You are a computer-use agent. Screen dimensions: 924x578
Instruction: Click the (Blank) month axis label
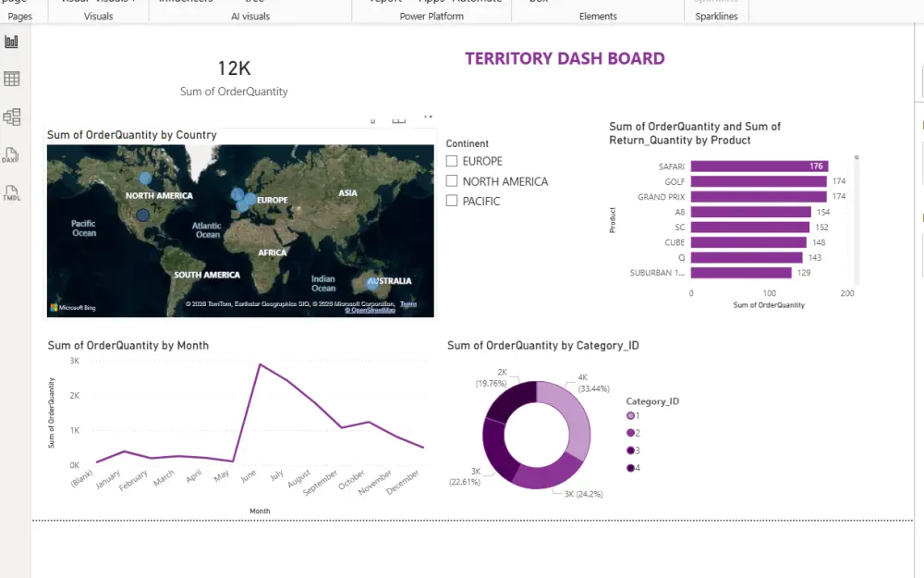click(82, 478)
